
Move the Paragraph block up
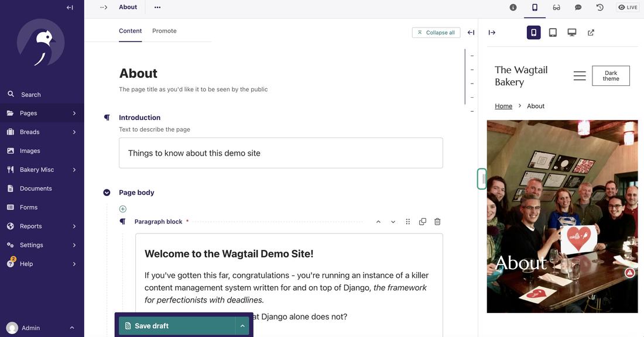click(x=378, y=222)
